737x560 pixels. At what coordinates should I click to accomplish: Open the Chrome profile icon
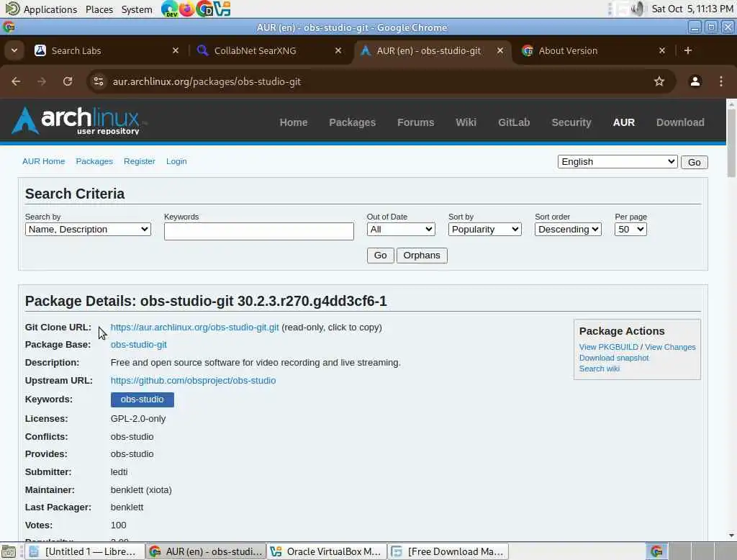point(695,81)
